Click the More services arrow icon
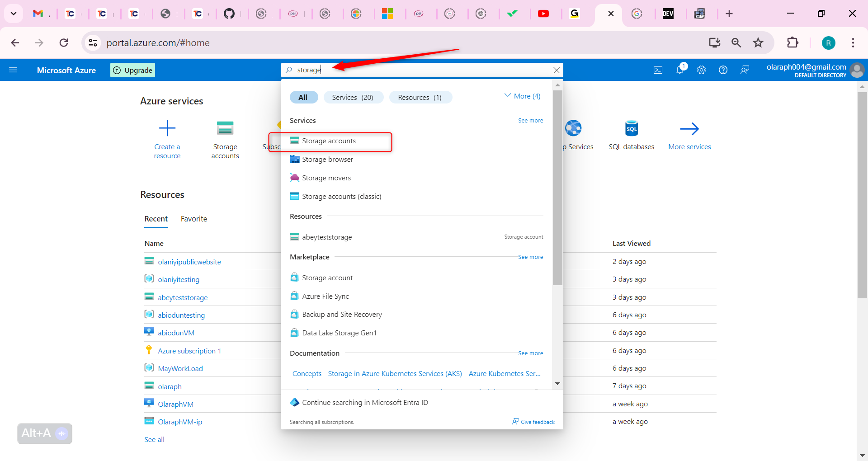This screenshot has width=868, height=461. [x=689, y=129]
